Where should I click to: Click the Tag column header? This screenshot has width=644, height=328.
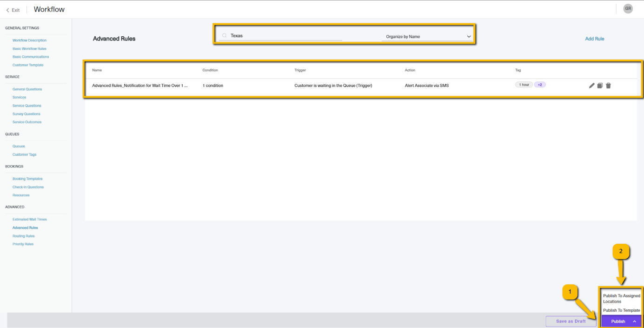[518, 70]
